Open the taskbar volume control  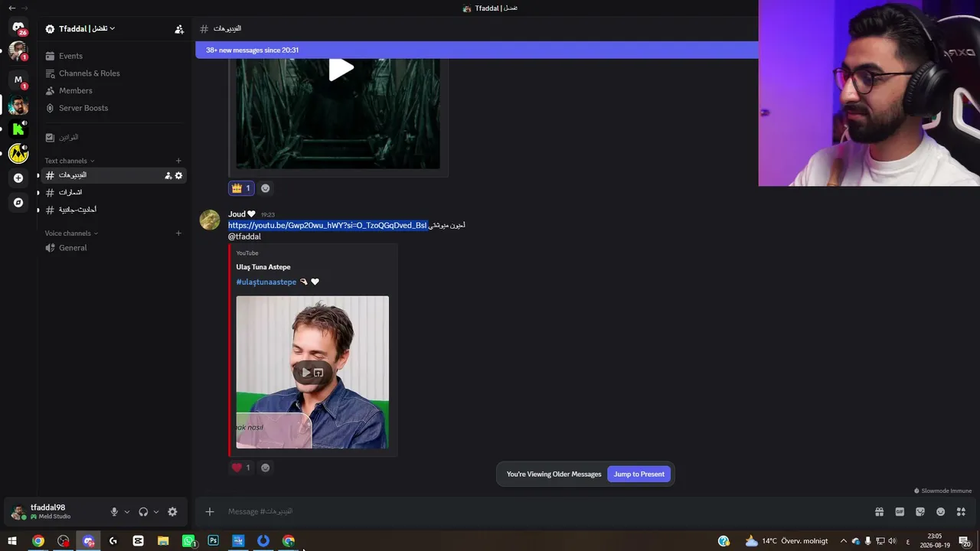892,541
